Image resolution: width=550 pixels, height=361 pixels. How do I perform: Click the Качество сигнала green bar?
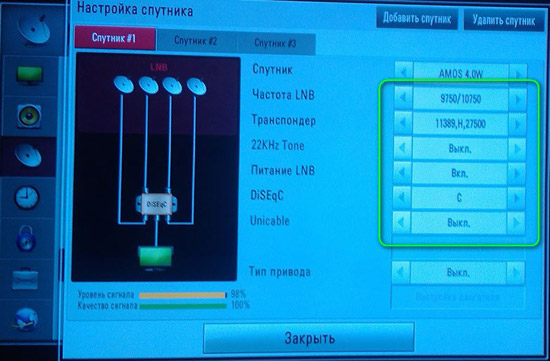(183, 306)
